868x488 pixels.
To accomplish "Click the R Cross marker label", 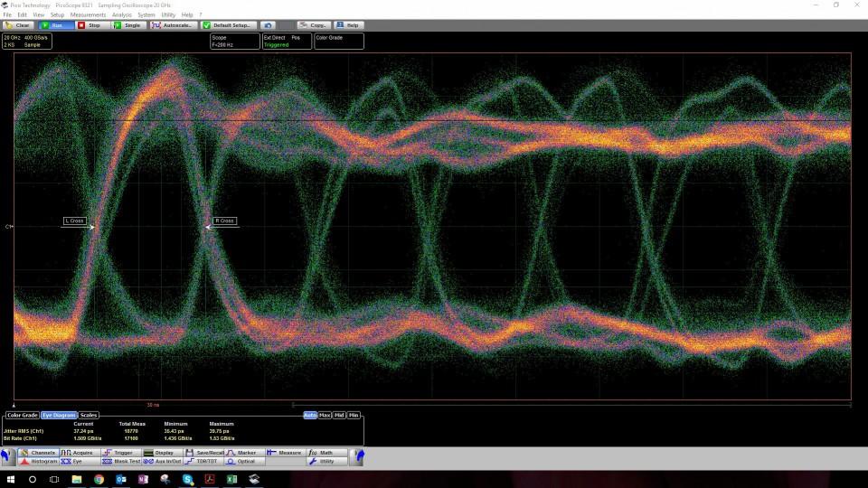I will (224, 221).
